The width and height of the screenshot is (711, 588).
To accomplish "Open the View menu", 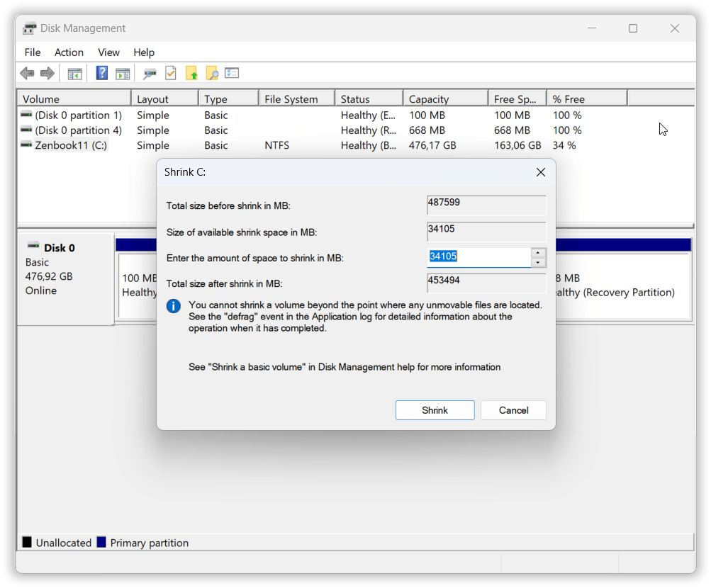I will 108,52.
